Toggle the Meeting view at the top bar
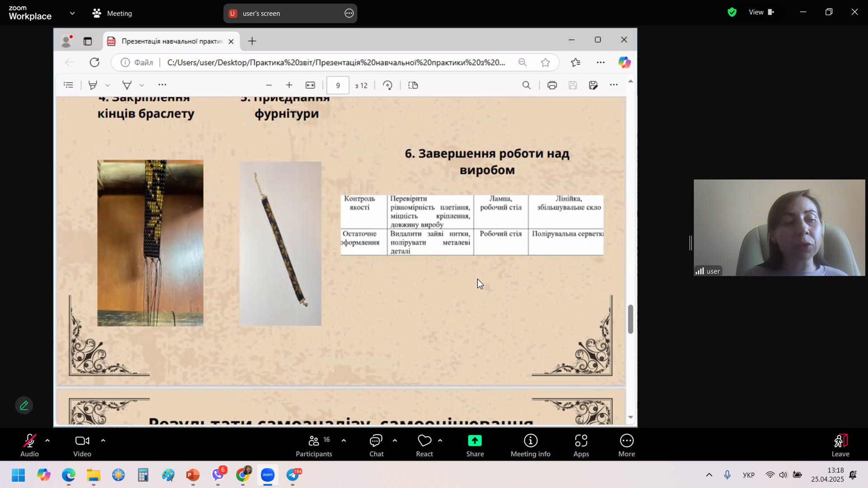868x488 pixels. click(112, 13)
